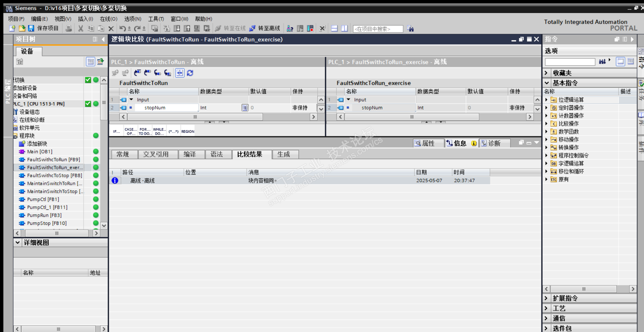Open the data type dropdown for stopNum Int

click(245, 108)
